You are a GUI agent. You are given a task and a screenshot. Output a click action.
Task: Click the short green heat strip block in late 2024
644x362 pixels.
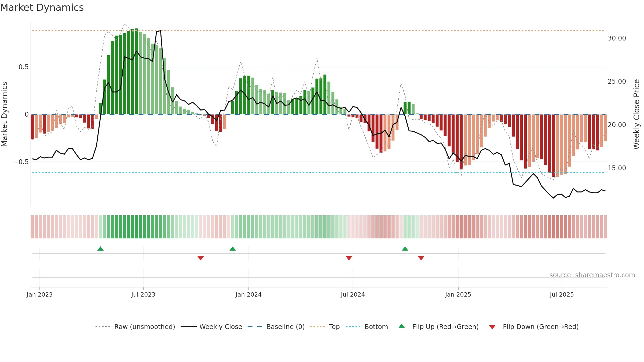coord(411,227)
